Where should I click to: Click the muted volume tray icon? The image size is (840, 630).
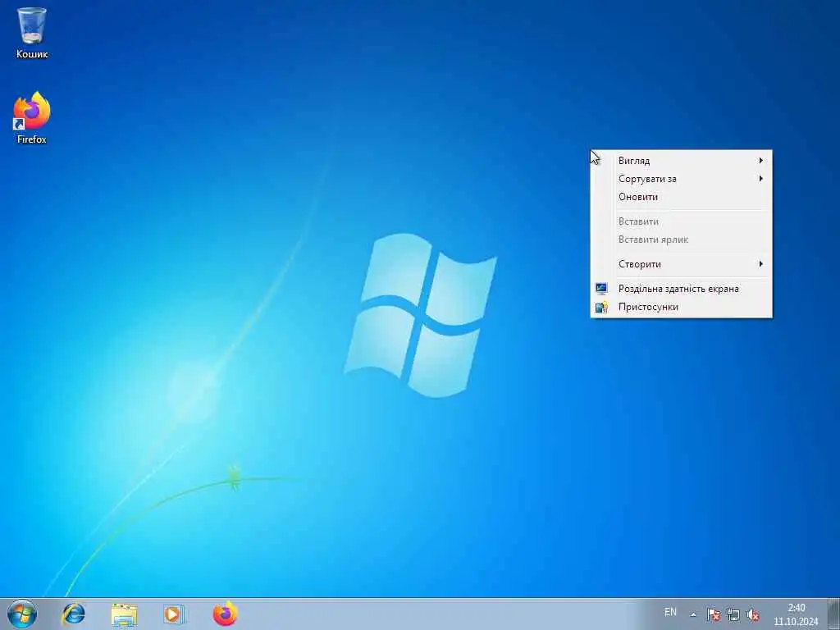tap(753, 614)
